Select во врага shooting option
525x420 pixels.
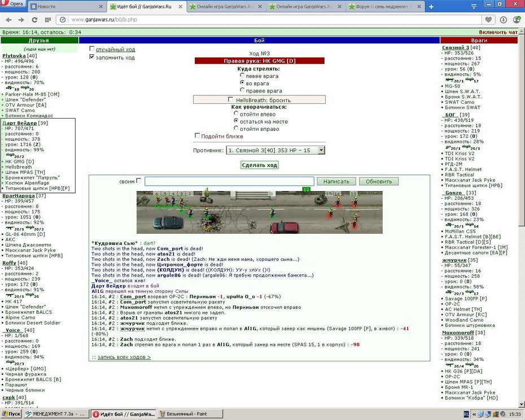(242, 82)
